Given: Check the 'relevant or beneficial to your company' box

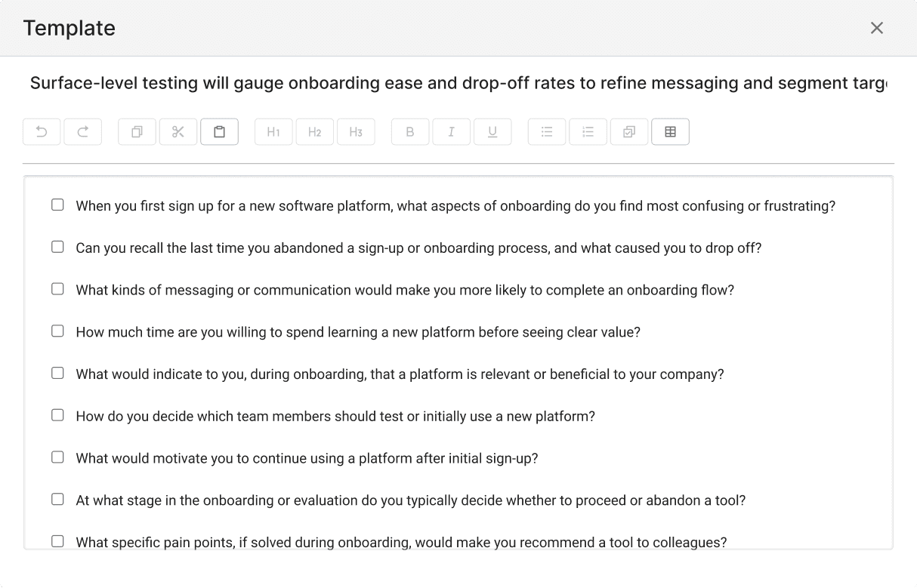Looking at the screenshot, I should (x=57, y=373).
